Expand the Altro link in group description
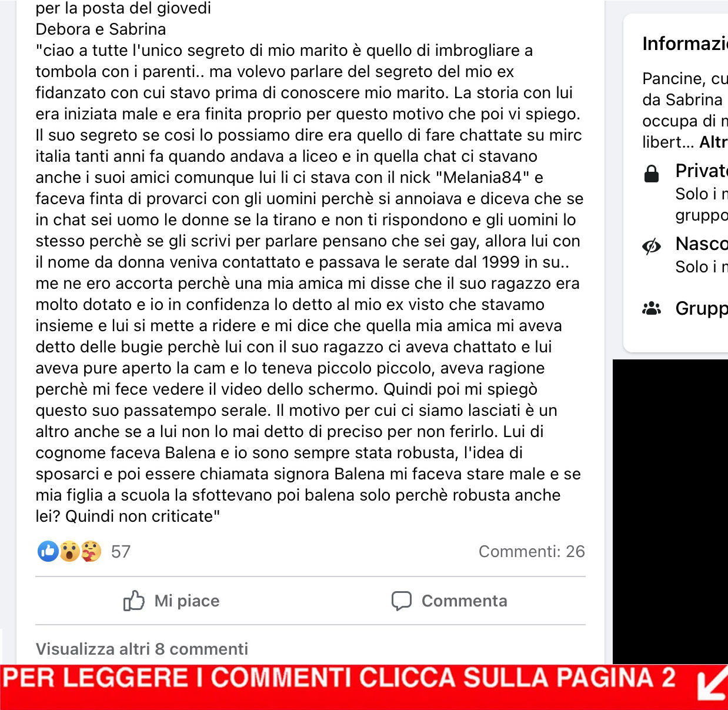728x710 pixels. 713,142
